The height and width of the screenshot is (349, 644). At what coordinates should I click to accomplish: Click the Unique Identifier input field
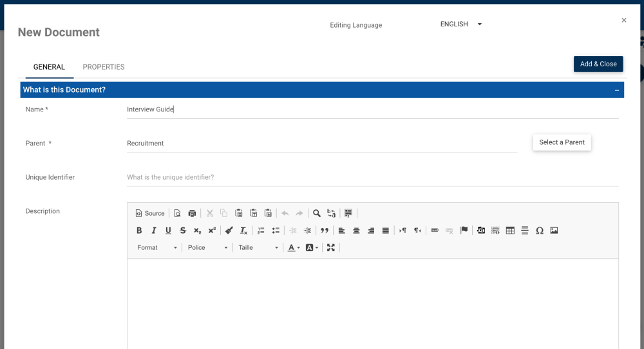372,177
